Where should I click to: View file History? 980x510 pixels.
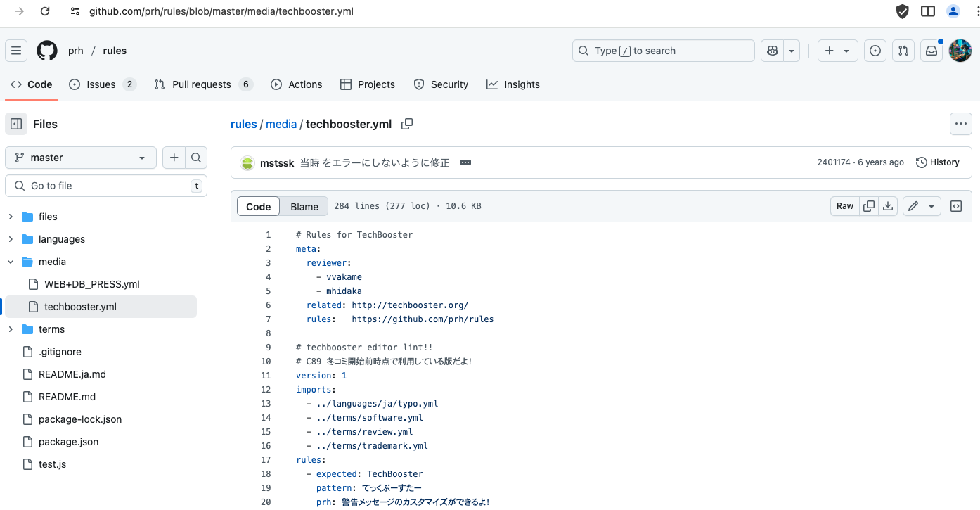pos(938,162)
